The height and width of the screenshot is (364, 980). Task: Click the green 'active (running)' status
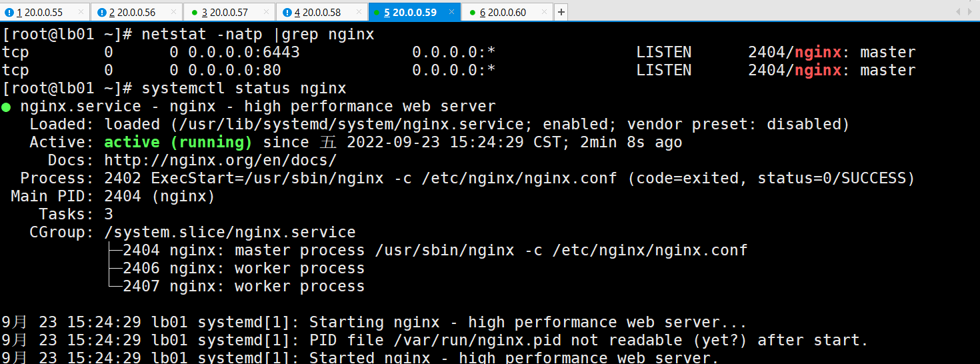pyautogui.click(x=179, y=142)
